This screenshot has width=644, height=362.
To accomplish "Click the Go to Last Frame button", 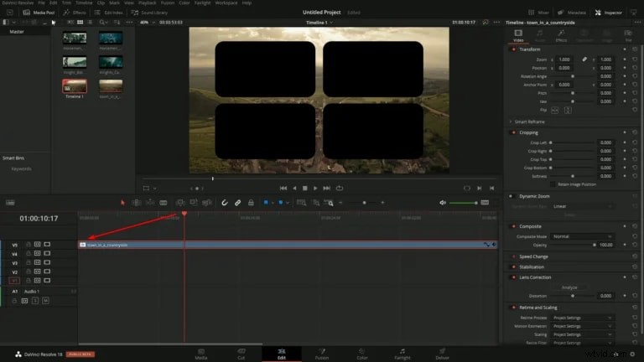I will point(326,188).
